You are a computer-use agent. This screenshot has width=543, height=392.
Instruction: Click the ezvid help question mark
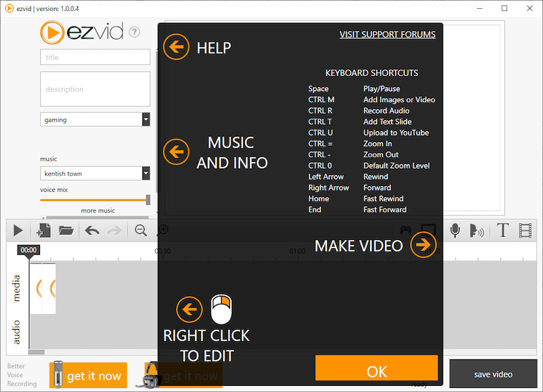134,31
